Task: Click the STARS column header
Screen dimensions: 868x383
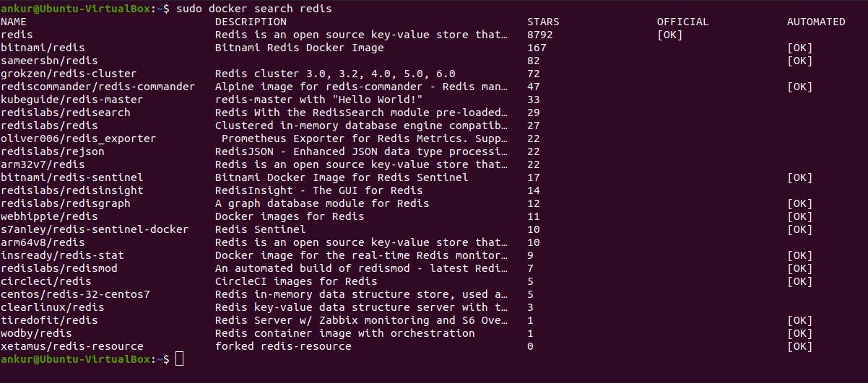Action: pos(543,22)
